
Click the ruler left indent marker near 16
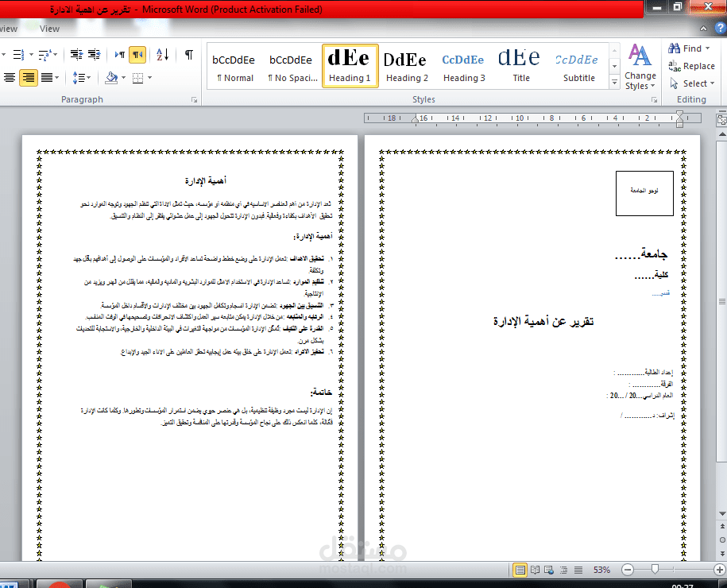click(416, 119)
